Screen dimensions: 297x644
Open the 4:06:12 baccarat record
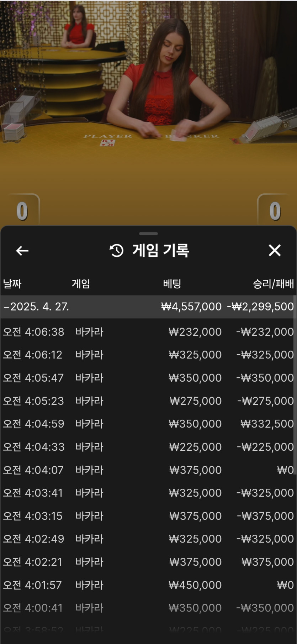coord(148,355)
